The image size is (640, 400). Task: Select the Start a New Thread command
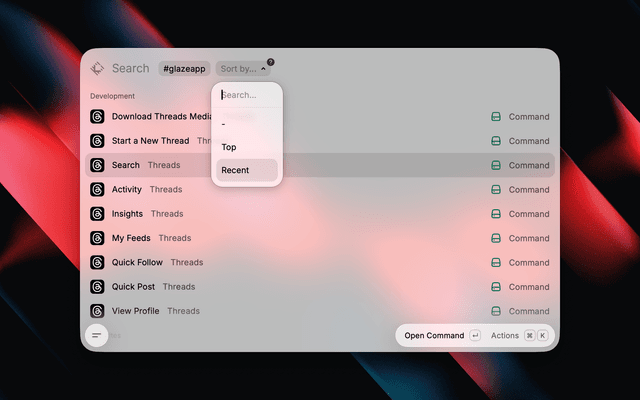(x=320, y=141)
